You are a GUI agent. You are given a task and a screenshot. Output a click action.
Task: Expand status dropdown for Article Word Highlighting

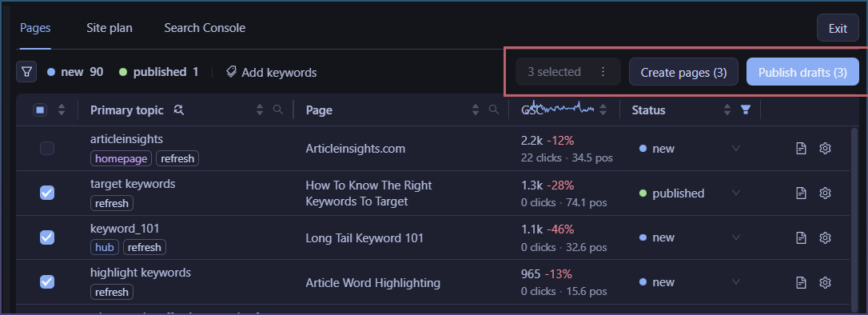coord(735,282)
